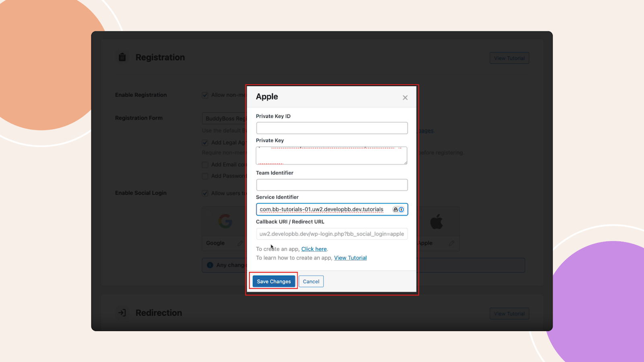Toggle the Enable Registration checkbox

[205, 95]
